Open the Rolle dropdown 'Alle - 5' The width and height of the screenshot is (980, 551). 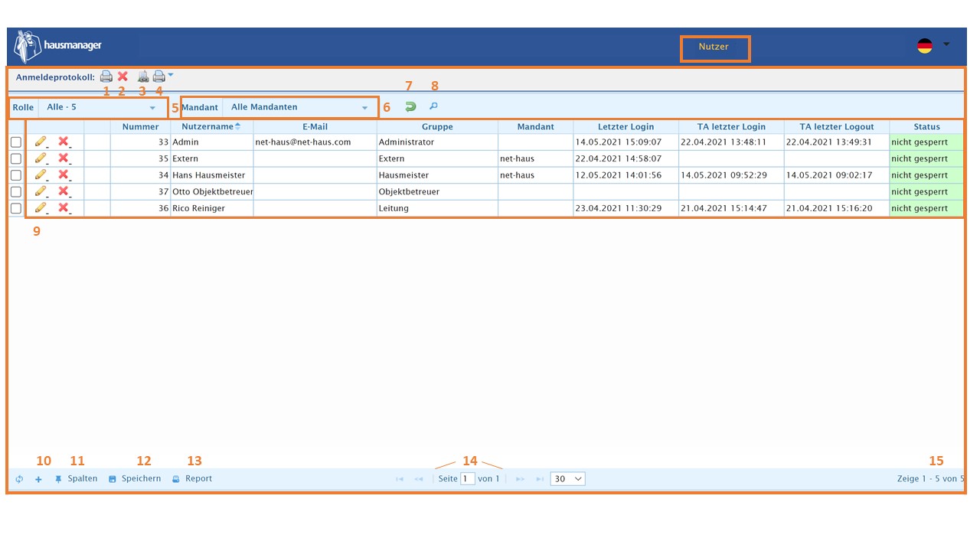(x=102, y=108)
